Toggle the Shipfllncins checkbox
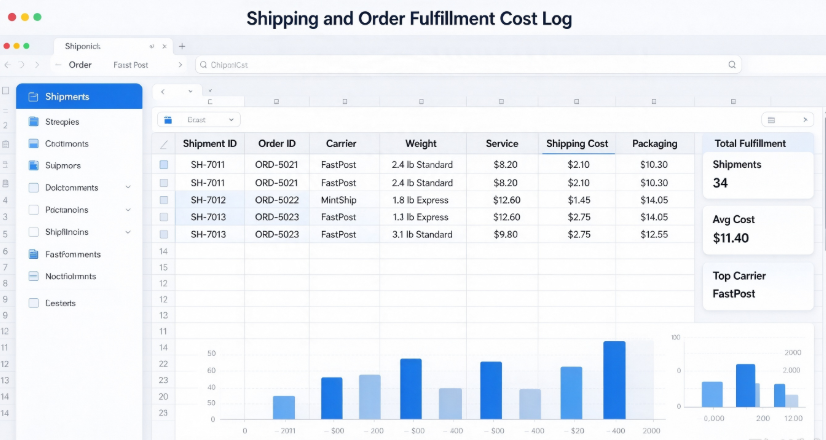The image size is (826, 440). point(34,232)
